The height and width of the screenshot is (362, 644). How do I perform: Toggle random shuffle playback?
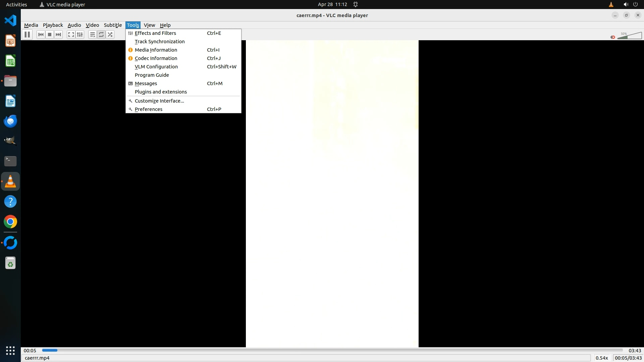[110, 35]
